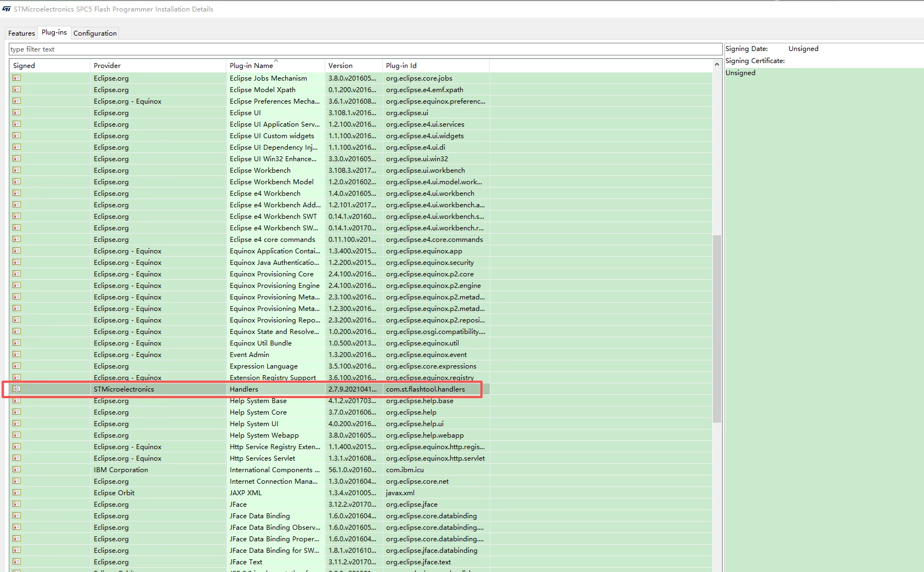
Task: Select the IBM Corporation provider cell
Action: pos(121,469)
